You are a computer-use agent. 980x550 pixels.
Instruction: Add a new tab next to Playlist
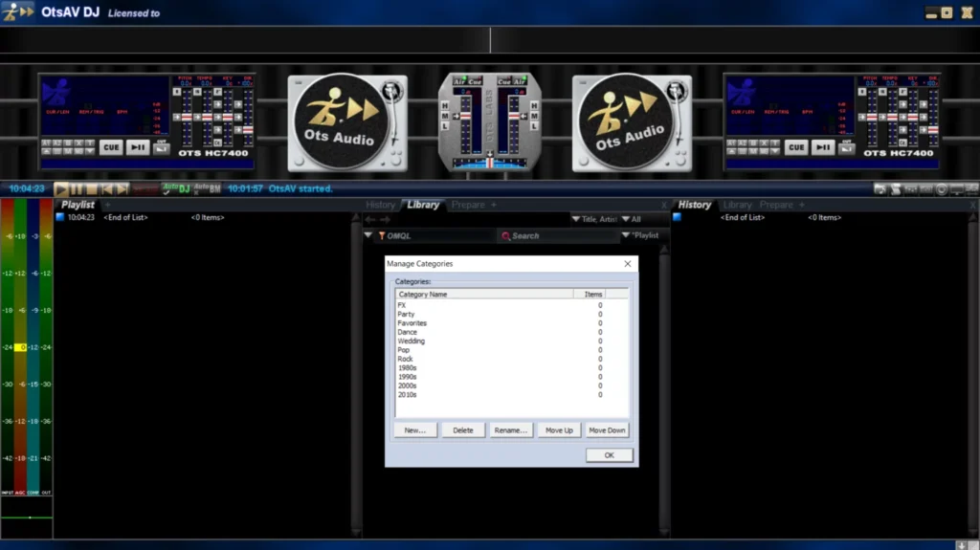click(107, 205)
